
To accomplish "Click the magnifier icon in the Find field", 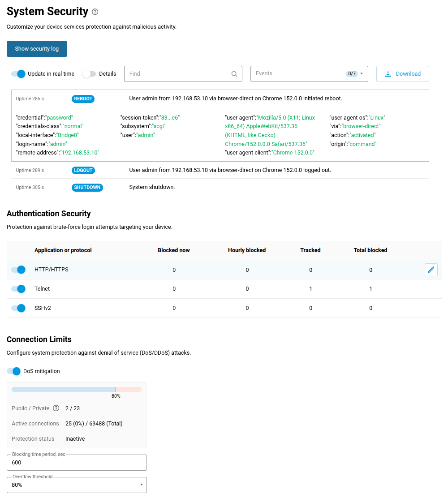I will click(234, 74).
